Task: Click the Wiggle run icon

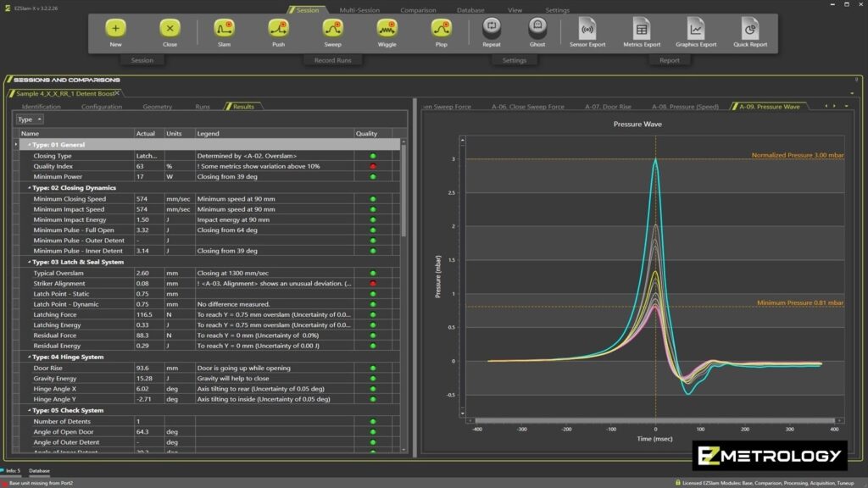Action: click(x=387, y=29)
